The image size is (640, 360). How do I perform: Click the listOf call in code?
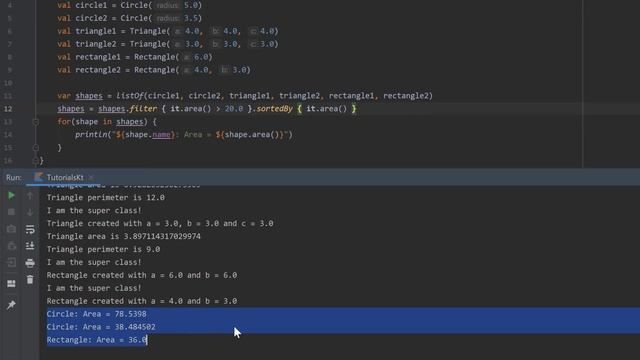tap(130, 96)
